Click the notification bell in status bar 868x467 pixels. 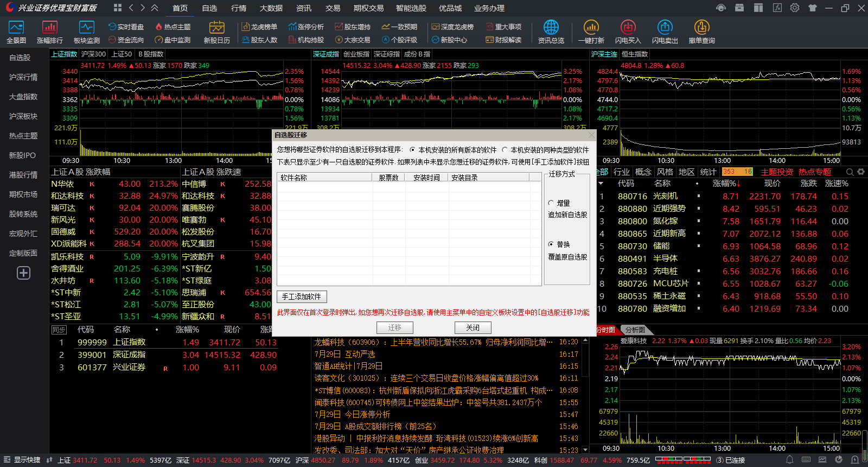[x=790, y=460]
